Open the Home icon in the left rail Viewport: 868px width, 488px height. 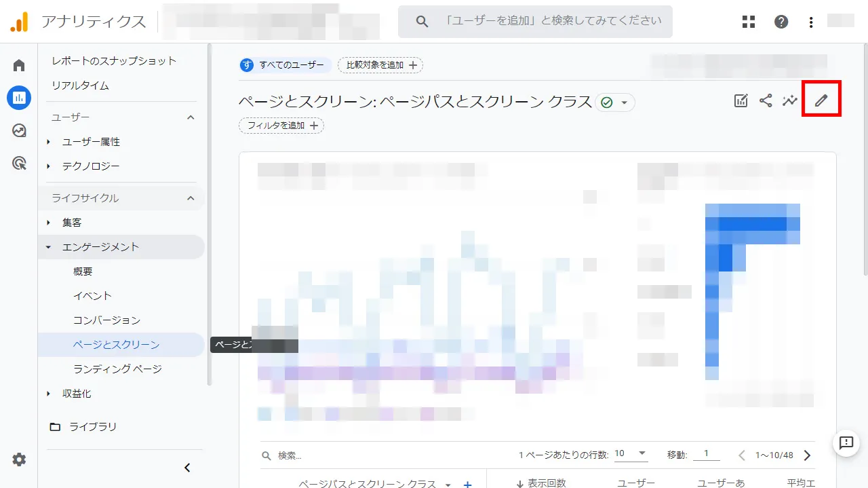pos(18,64)
